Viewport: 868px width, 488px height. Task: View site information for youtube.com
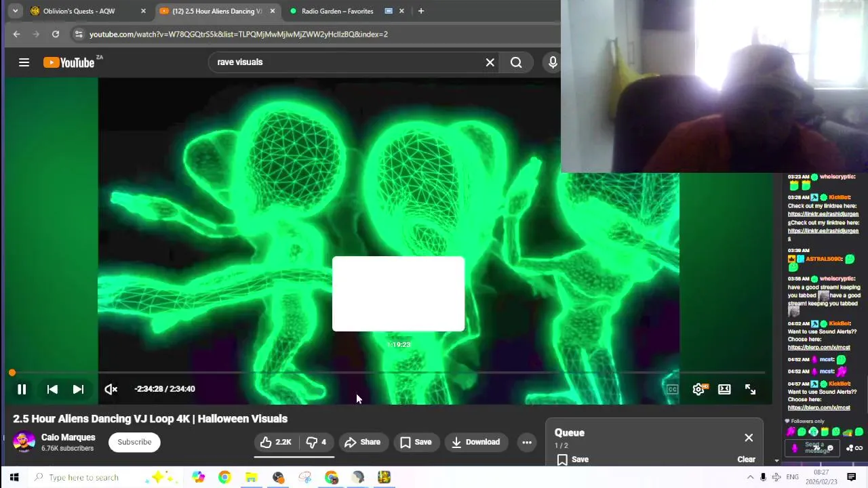pyautogui.click(x=79, y=34)
